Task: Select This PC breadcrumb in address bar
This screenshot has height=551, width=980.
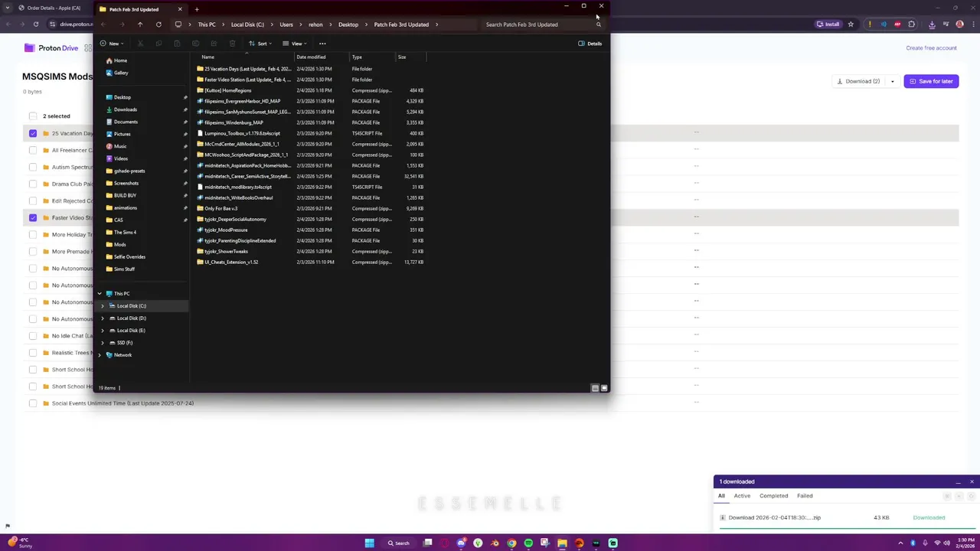Action: pos(207,24)
